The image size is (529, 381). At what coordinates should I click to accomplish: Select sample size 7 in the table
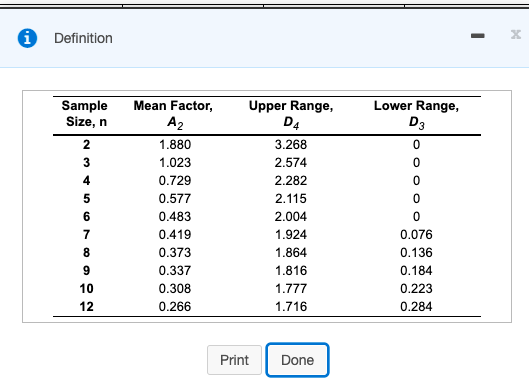click(86, 235)
